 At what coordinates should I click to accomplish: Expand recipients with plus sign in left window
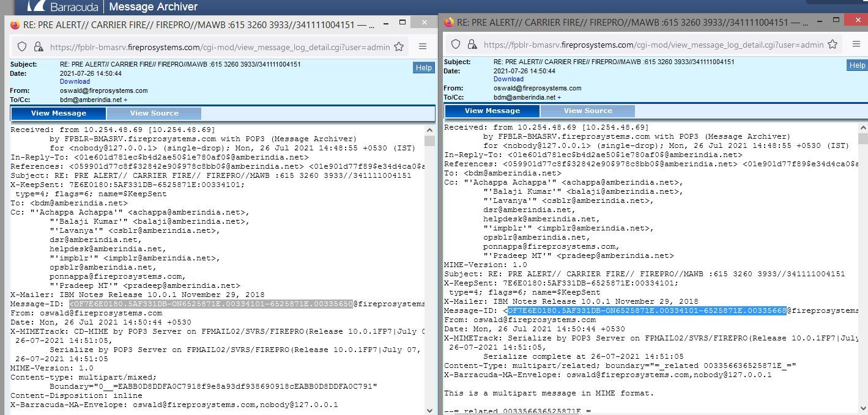pos(125,99)
